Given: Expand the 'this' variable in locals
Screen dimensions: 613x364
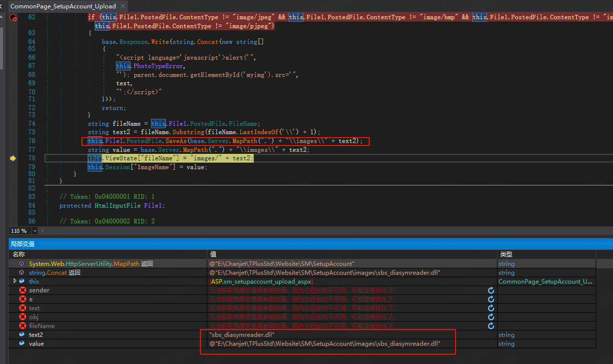Looking at the screenshot, I should (x=15, y=281).
